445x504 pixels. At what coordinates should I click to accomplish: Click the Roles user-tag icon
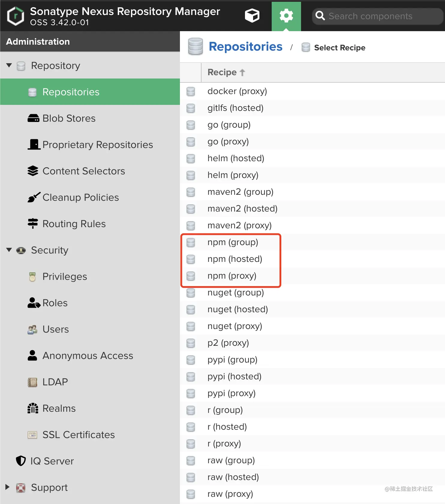(x=34, y=303)
